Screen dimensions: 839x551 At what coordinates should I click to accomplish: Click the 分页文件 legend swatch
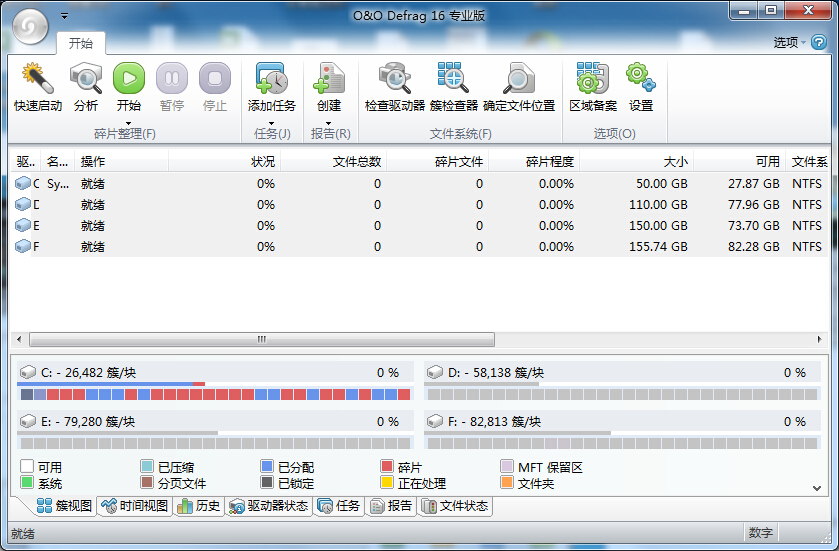[x=147, y=482]
